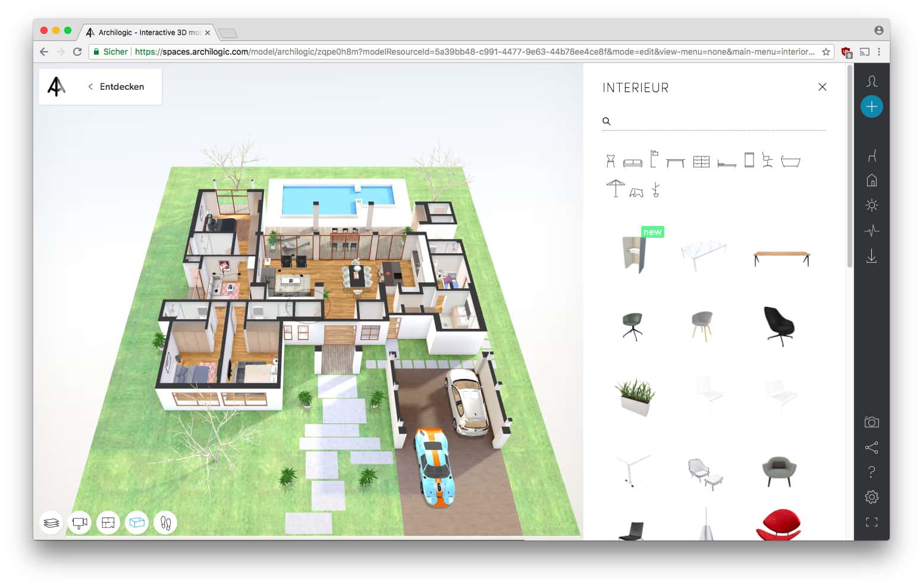Open the share icon in the sidebar
Image resolution: width=923 pixels, height=588 pixels.
[x=871, y=447]
